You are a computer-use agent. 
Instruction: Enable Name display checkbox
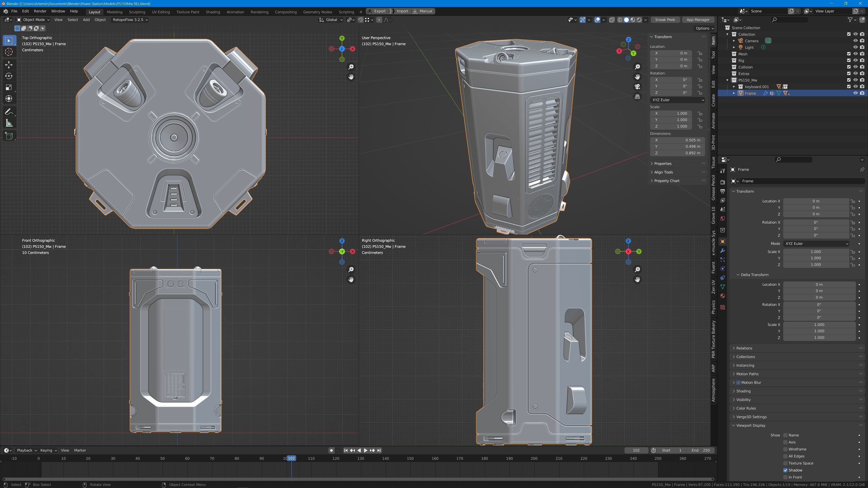pyautogui.click(x=785, y=435)
